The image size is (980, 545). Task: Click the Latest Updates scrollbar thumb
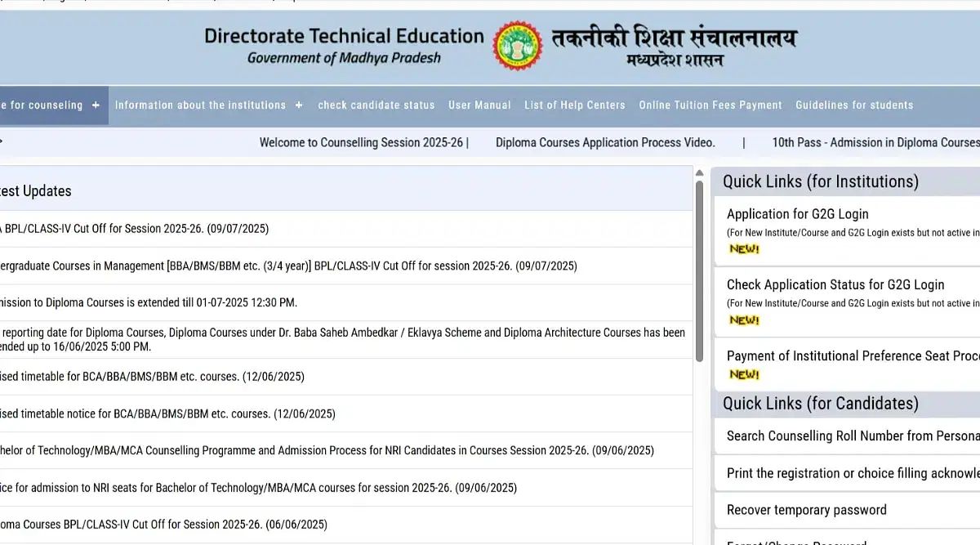699,271
